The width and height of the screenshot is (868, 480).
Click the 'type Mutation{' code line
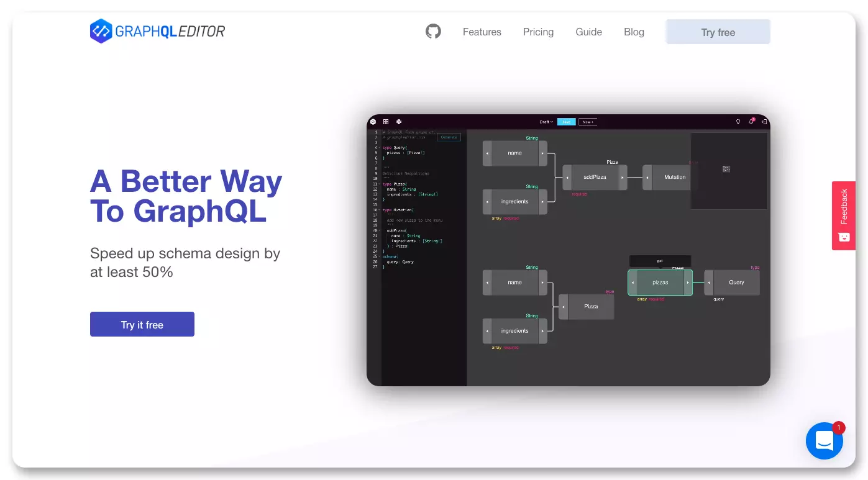[398, 210]
